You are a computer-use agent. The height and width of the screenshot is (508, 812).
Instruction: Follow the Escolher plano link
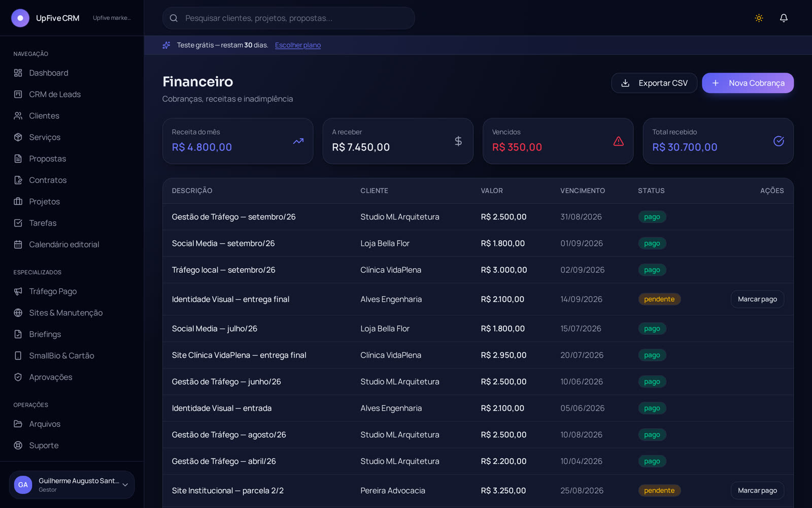pyautogui.click(x=298, y=45)
